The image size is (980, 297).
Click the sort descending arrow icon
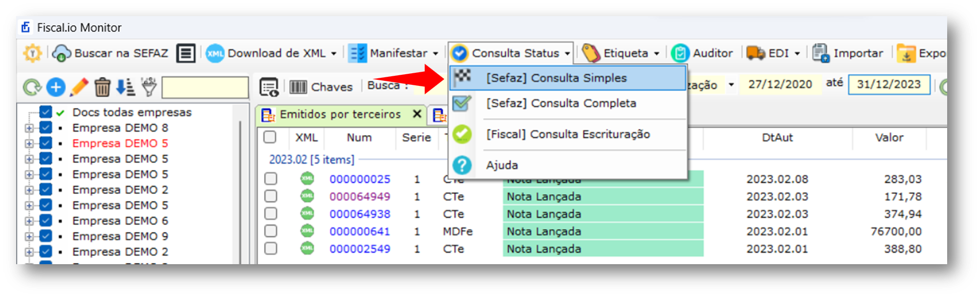[x=125, y=87]
